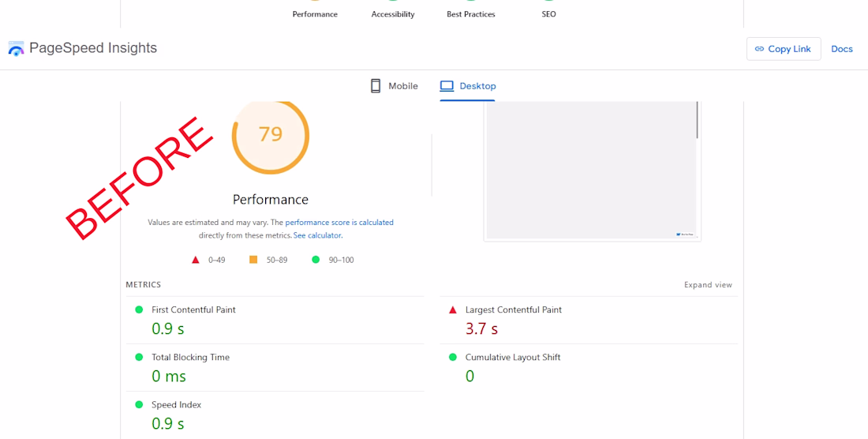868x439 pixels.
Task: Open the 'performance score is calculated' link
Action: [339, 223]
